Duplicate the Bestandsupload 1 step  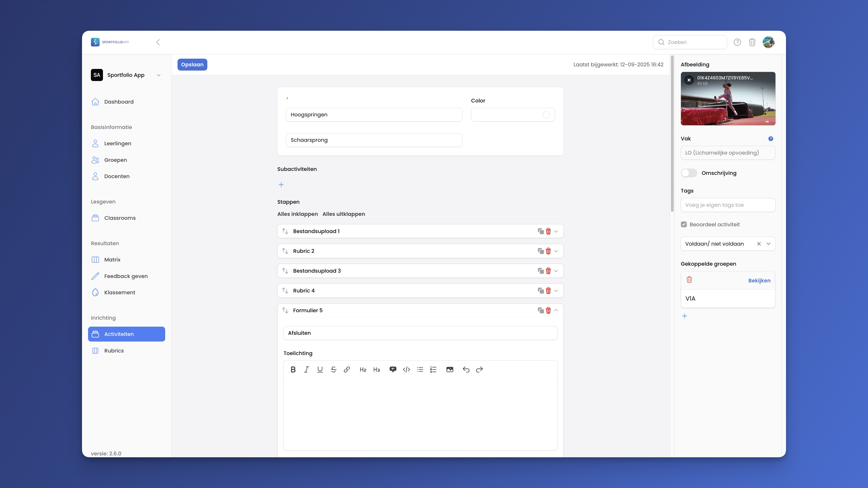[x=540, y=231]
